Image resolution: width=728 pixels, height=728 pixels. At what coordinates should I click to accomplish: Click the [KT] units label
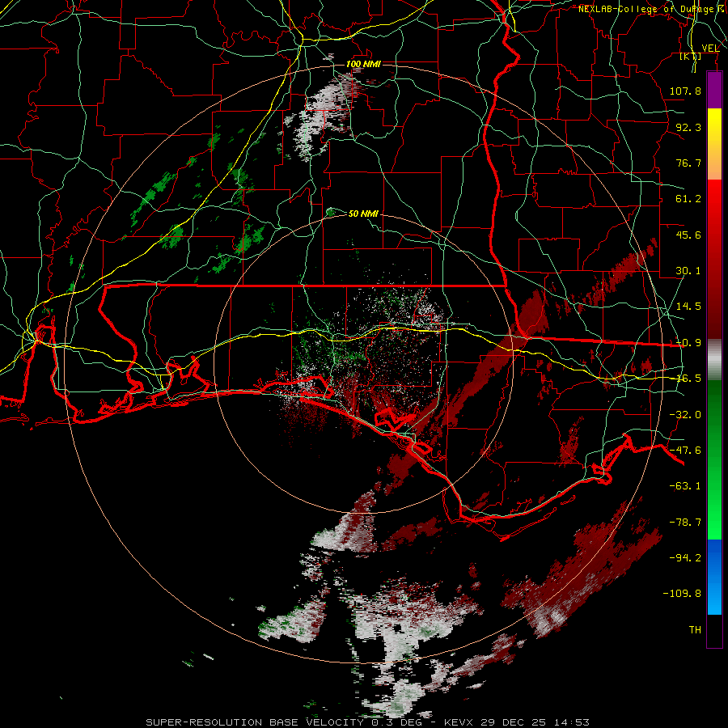(691, 56)
